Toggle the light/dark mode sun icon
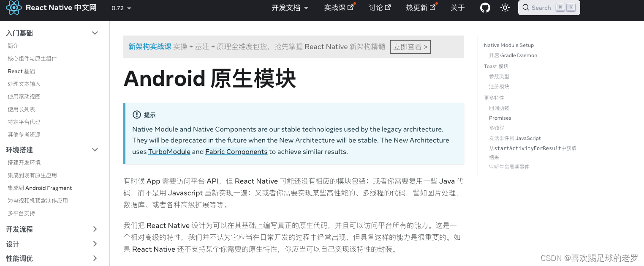644x266 pixels. tap(505, 8)
